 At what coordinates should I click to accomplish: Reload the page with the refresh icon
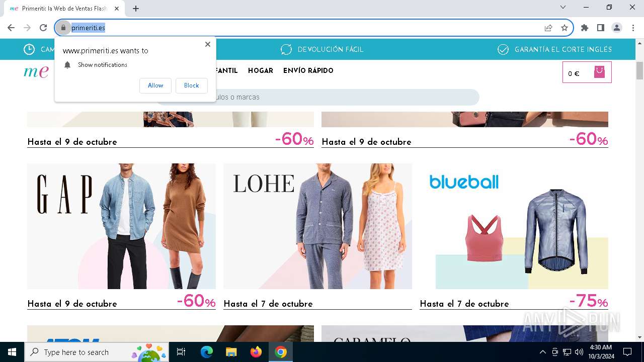tap(43, 28)
